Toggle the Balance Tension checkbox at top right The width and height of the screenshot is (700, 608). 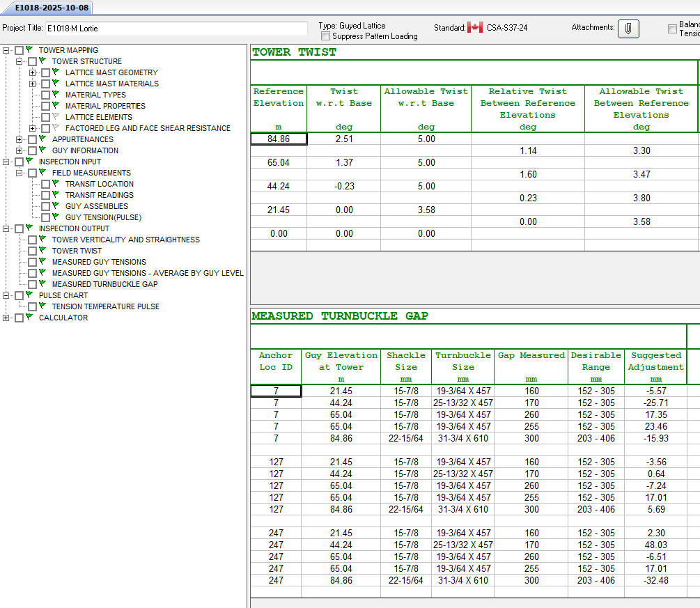tap(672, 29)
